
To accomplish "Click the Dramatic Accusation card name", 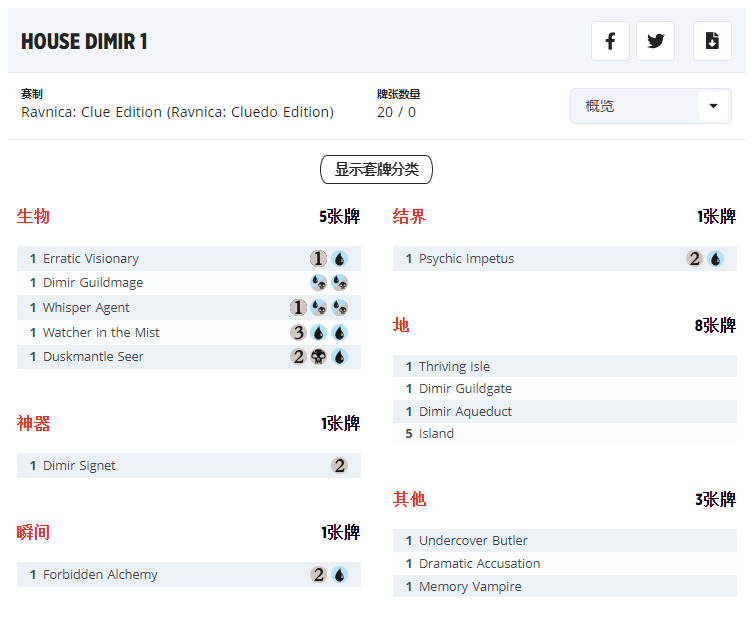I will [479, 564].
